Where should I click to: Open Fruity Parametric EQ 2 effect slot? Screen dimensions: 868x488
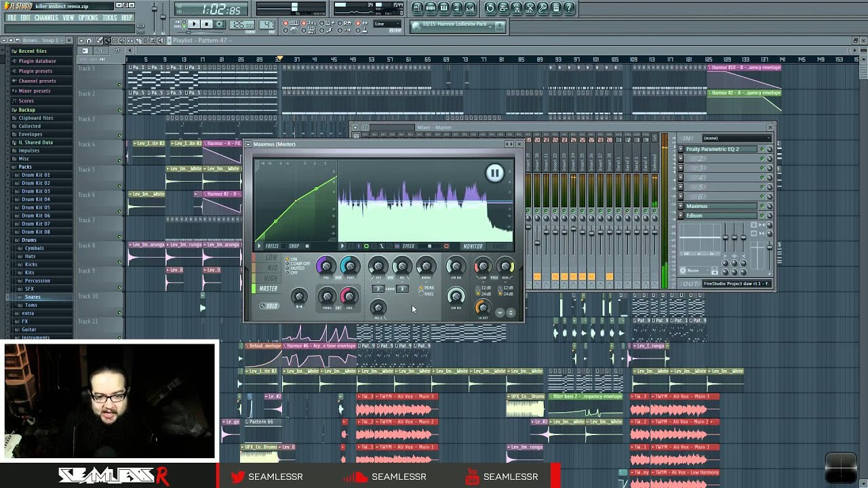pos(721,149)
